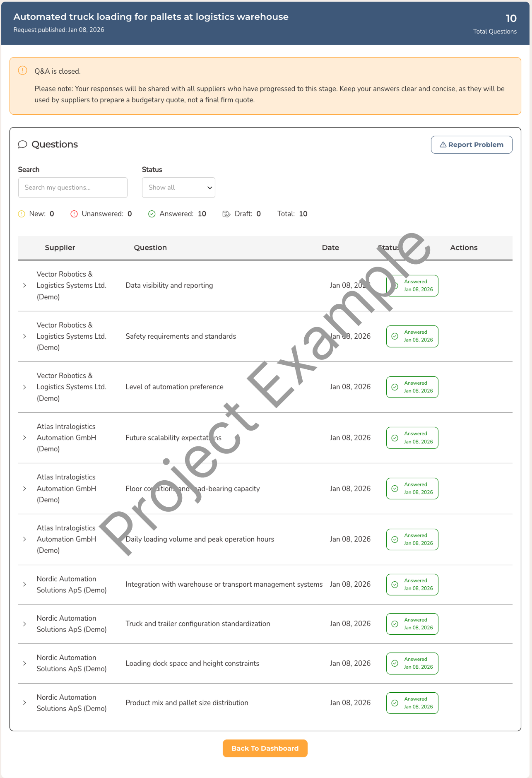Viewport: 532px width, 778px height.
Task: Expand the Truck and trailer configuration row
Action: (x=24, y=624)
